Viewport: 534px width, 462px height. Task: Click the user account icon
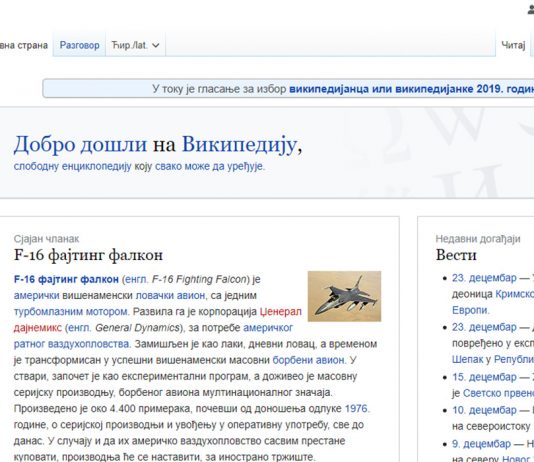531,10
